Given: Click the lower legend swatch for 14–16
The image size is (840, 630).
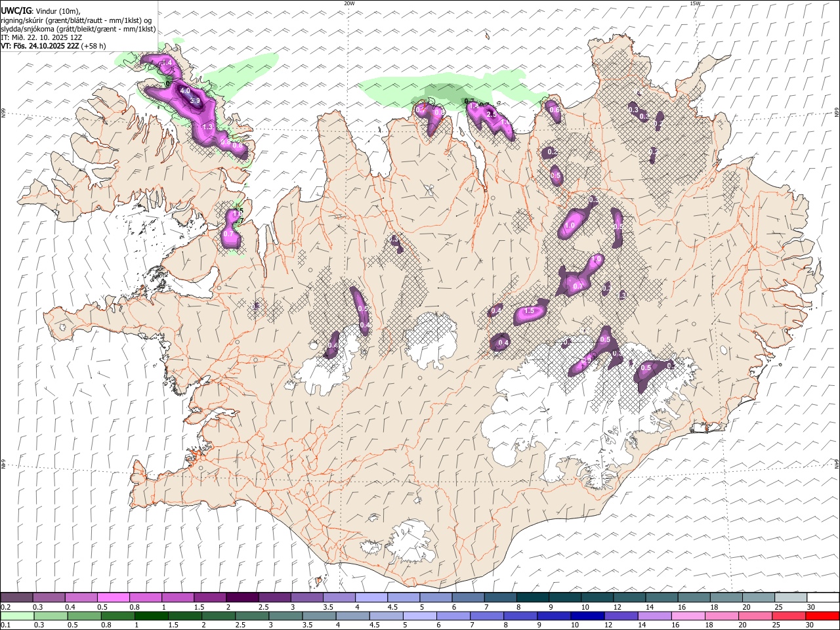Looking at the screenshot, I should click(655, 616).
